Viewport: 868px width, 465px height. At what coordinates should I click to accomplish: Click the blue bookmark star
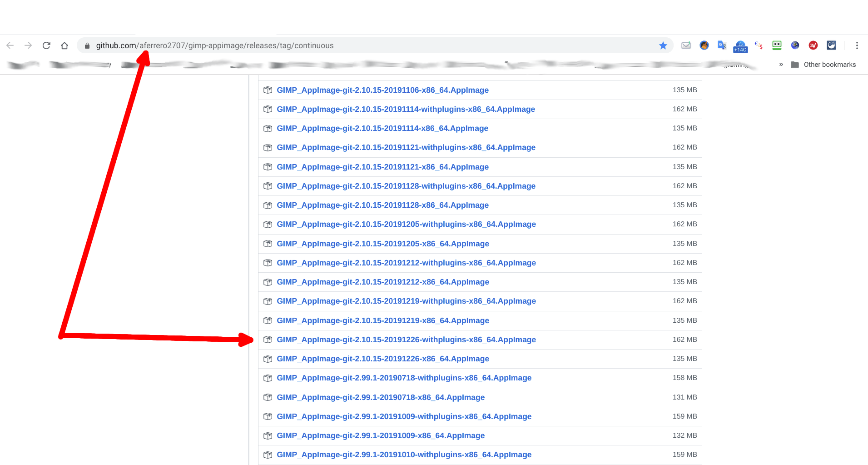click(663, 45)
